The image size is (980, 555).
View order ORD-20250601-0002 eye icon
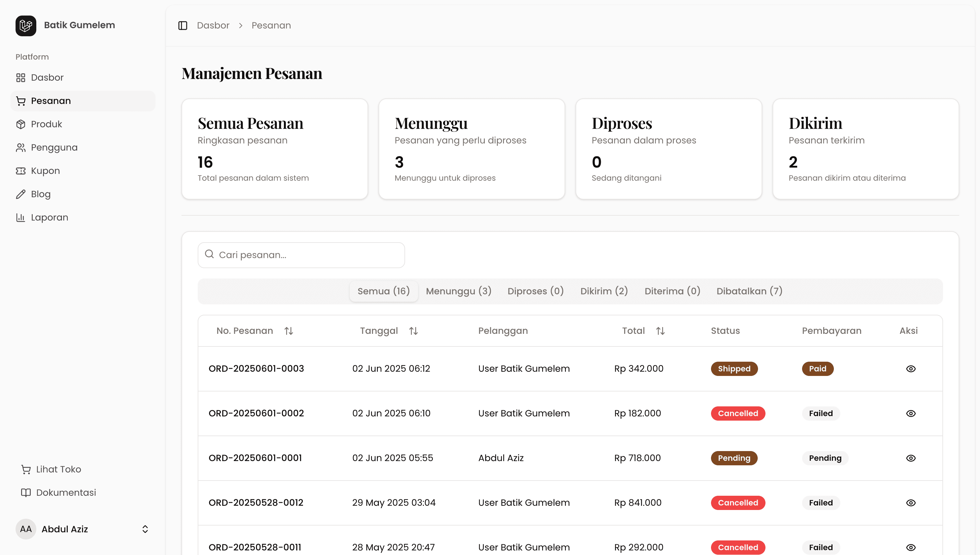(911, 413)
